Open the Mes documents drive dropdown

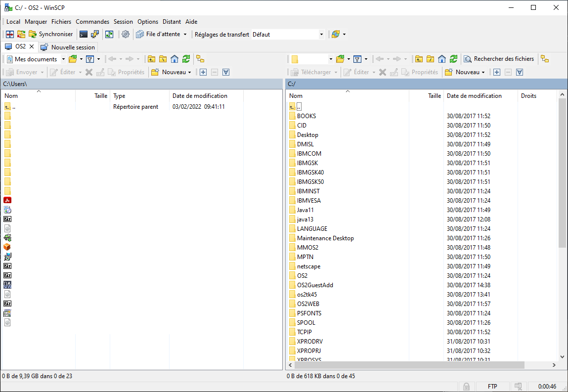(x=63, y=59)
